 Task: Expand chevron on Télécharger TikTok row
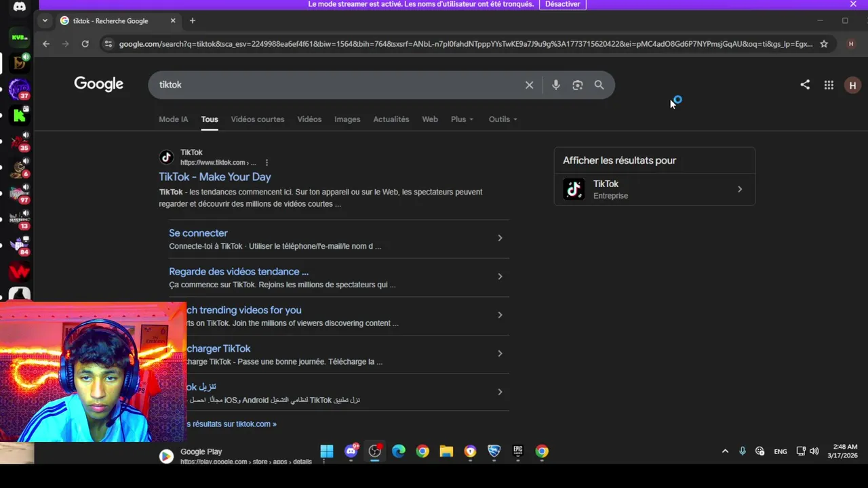[x=500, y=353]
